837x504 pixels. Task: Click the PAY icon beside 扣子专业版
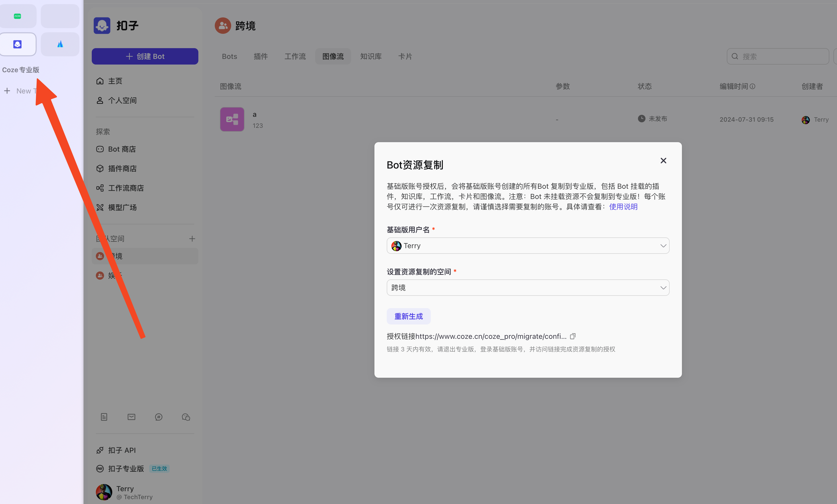(100, 469)
